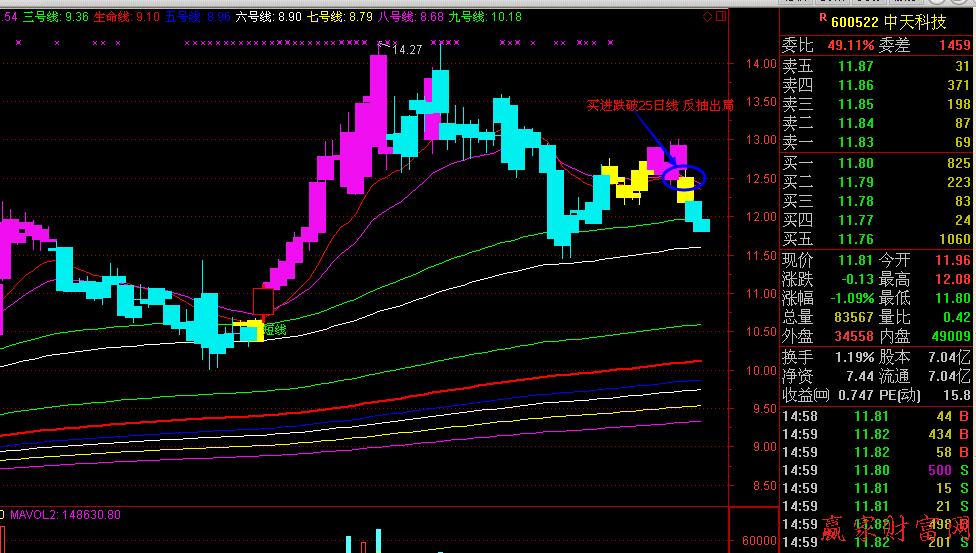Click the green 短线 signal label
The height and width of the screenshot is (553, 976).
click(275, 329)
